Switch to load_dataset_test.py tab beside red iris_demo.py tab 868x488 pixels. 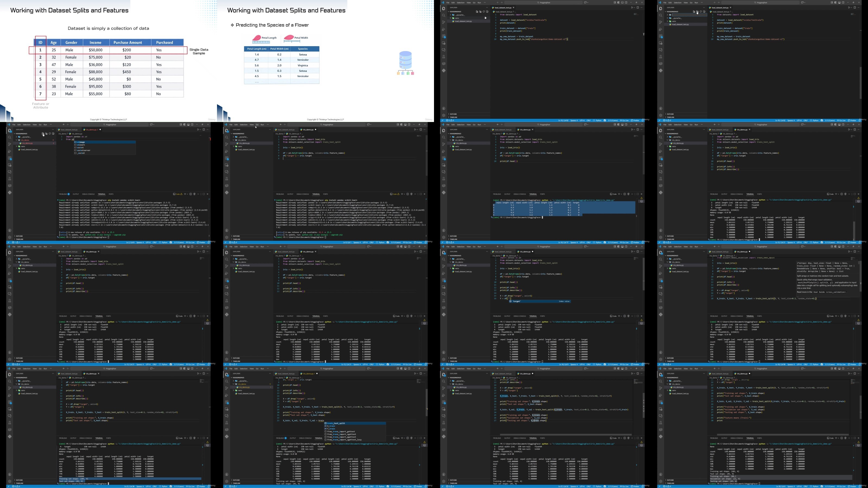[x=69, y=130]
